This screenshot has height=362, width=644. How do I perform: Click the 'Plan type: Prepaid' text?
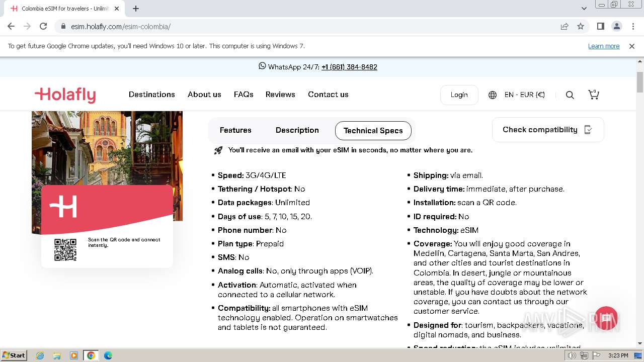click(x=251, y=244)
